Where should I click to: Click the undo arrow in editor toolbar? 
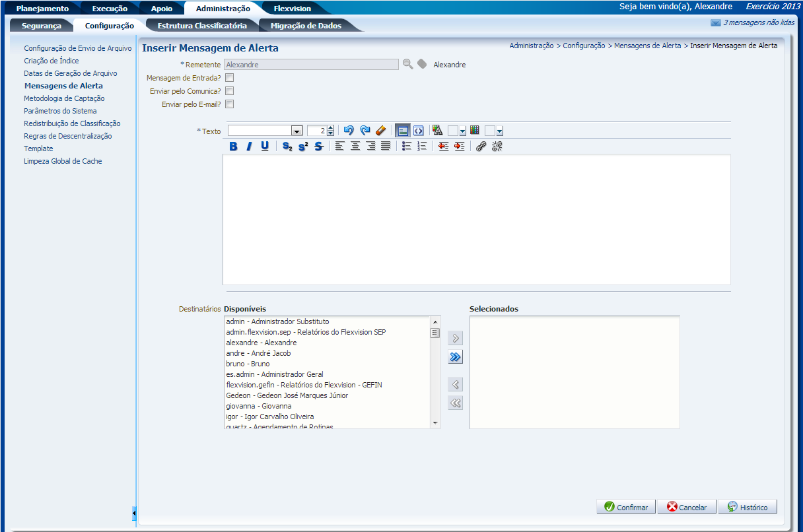tap(349, 131)
